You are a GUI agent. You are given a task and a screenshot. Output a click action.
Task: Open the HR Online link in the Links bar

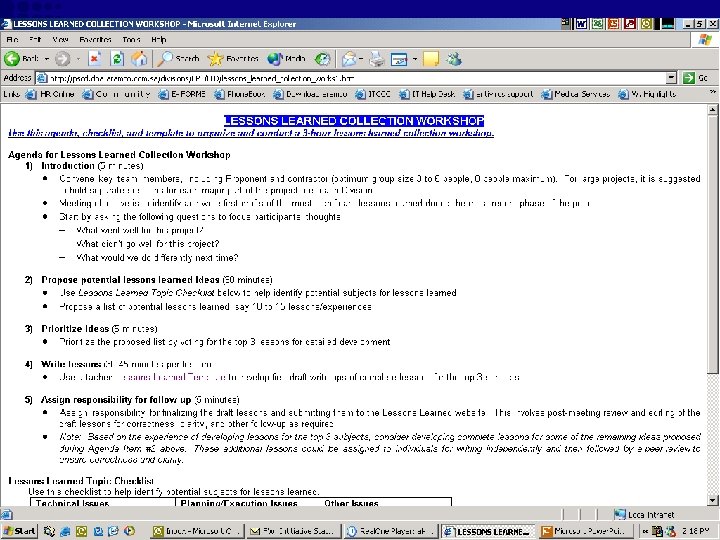point(51,94)
